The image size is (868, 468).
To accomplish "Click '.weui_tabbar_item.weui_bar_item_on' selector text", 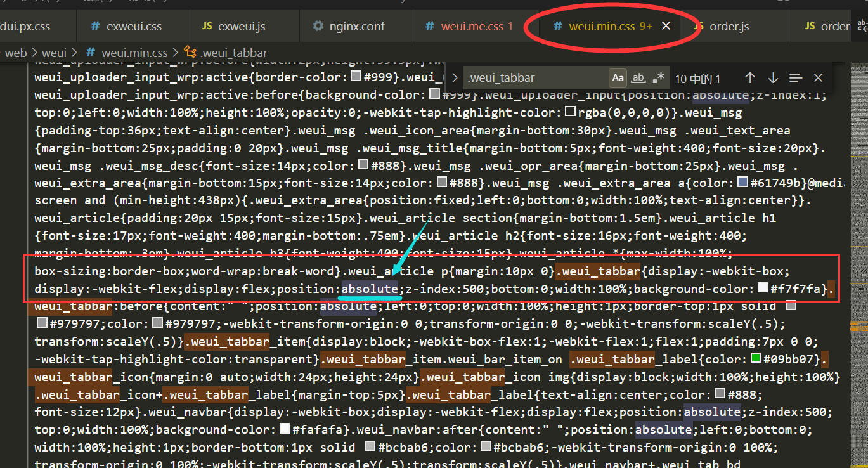I will click(x=442, y=359).
